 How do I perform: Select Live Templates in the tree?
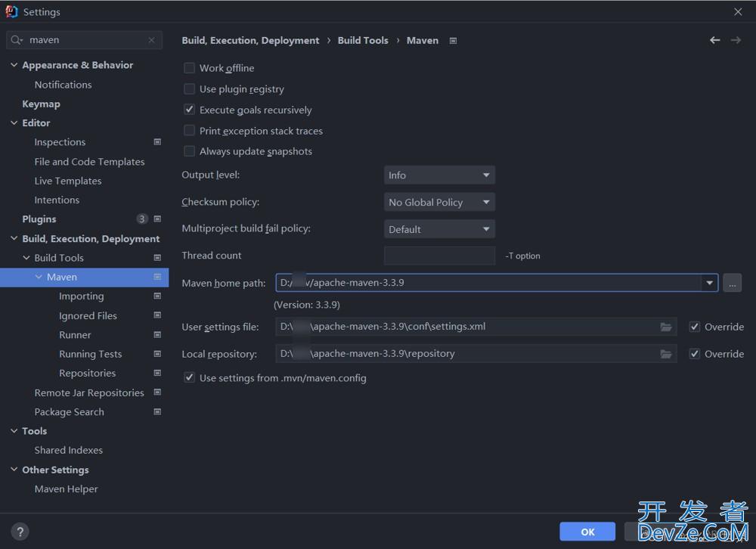(68, 181)
